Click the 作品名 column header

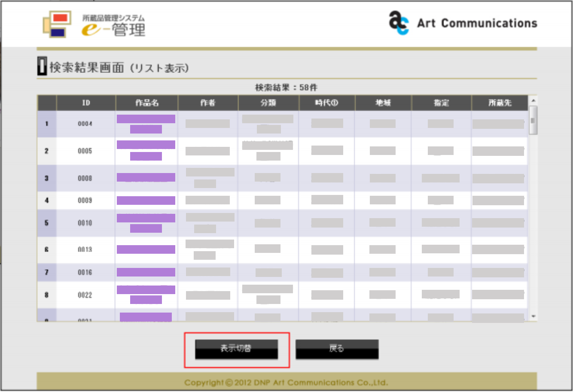146,103
